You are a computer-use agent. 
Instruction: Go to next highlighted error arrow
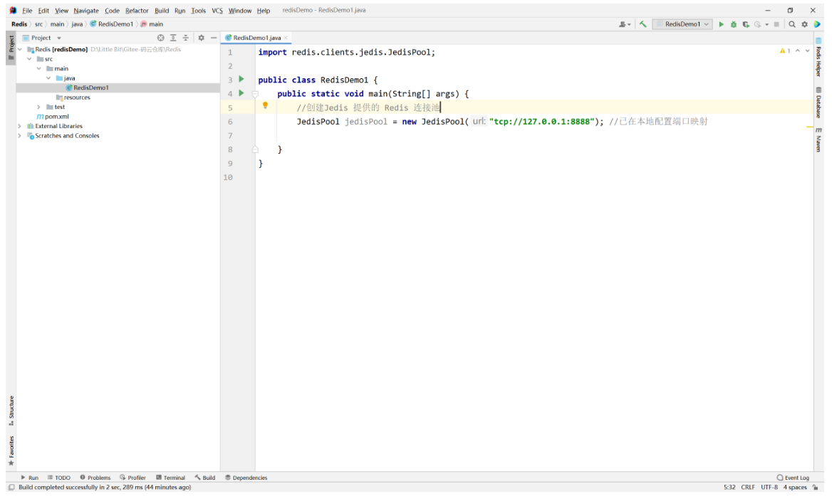point(807,51)
